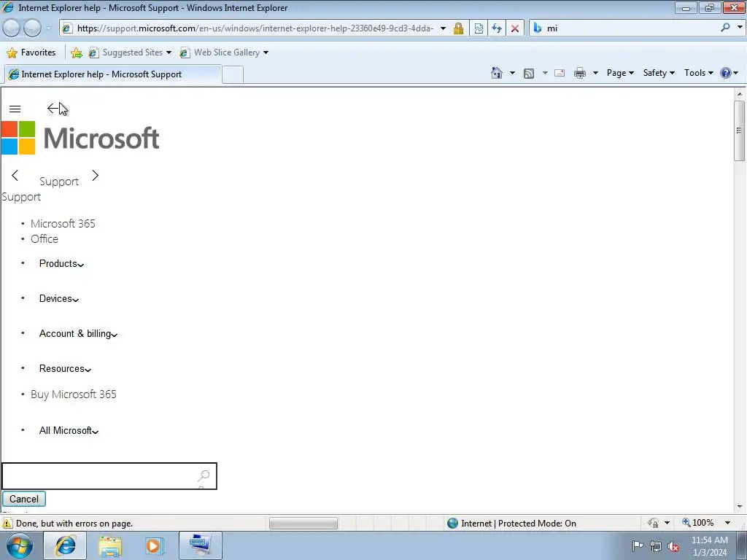Open the Print options dropdown arrow
Screen dimensions: 747x560
click(595, 73)
